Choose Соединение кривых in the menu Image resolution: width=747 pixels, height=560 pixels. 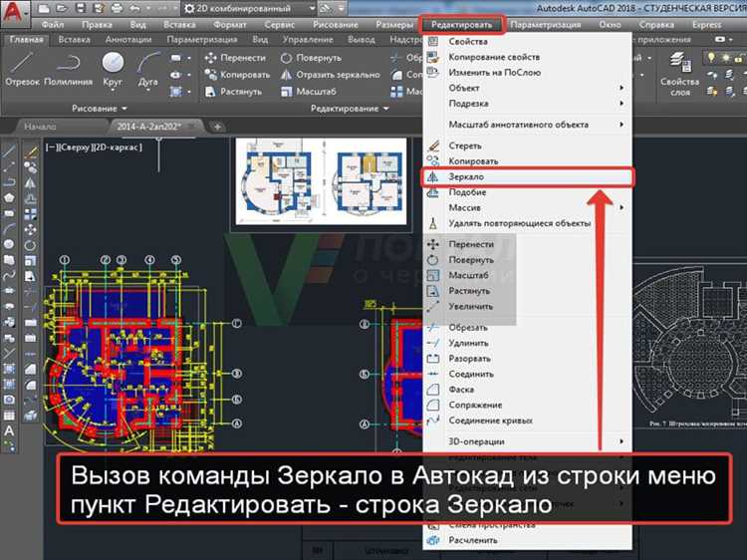491,420
